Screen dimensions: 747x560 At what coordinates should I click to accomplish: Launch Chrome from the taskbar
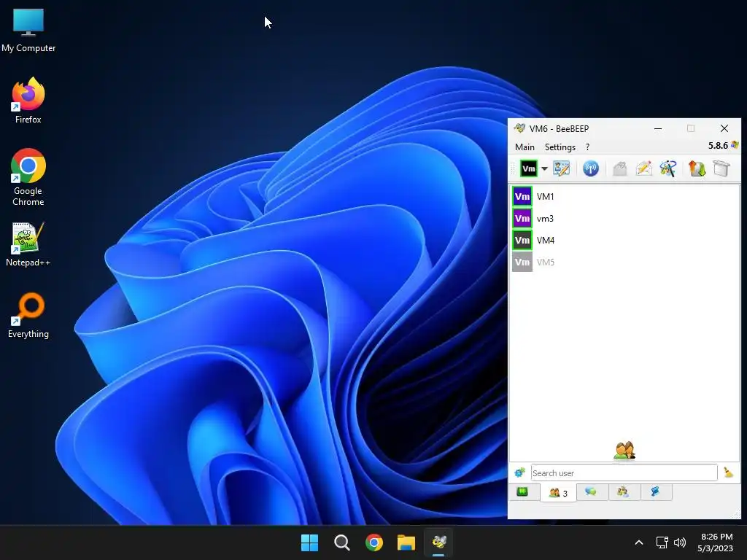(x=374, y=542)
